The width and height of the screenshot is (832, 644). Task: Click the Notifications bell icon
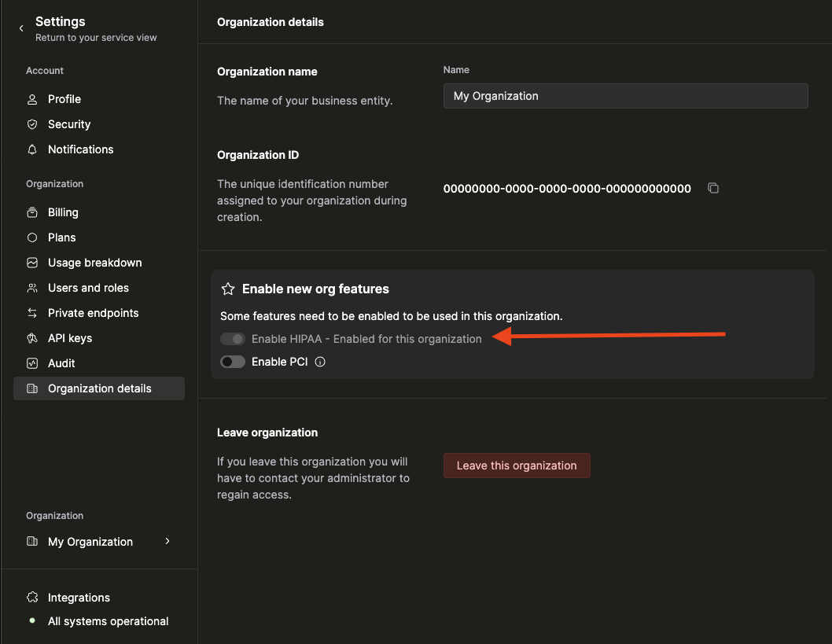click(x=32, y=149)
